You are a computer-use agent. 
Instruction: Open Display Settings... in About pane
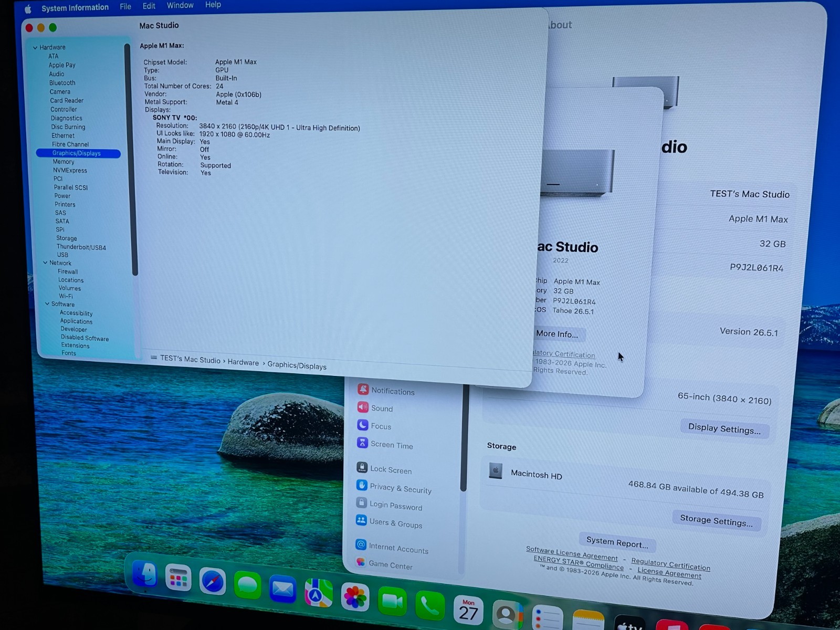[x=724, y=428]
